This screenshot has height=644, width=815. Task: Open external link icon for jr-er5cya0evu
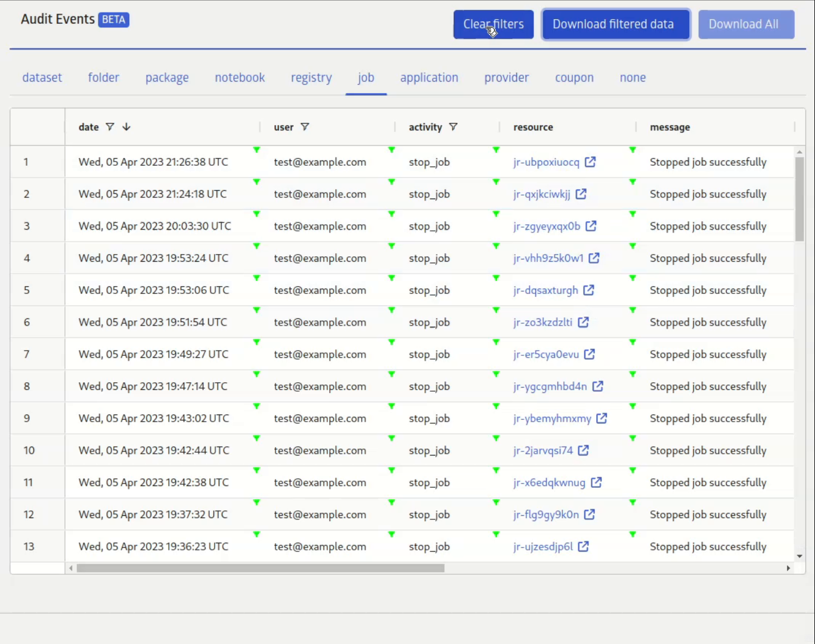[x=590, y=354]
